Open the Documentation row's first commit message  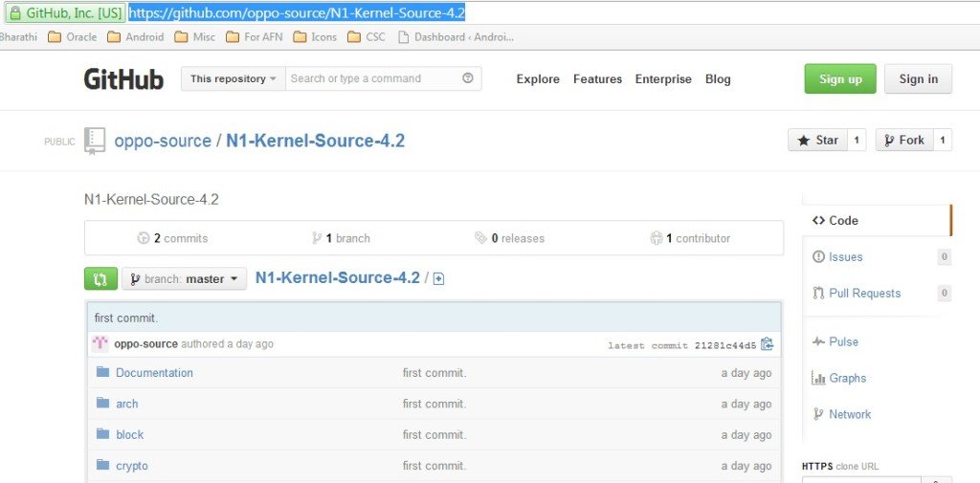click(434, 373)
